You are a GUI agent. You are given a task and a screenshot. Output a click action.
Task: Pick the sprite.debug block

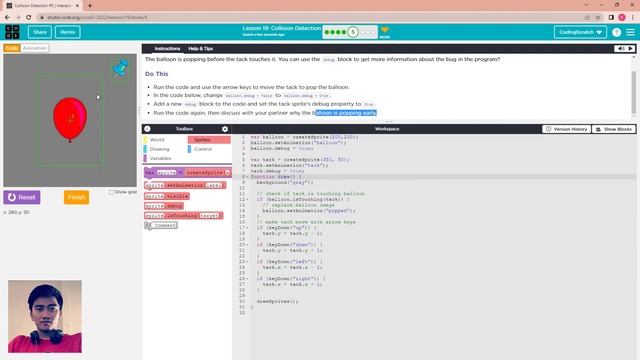[x=164, y=206]
